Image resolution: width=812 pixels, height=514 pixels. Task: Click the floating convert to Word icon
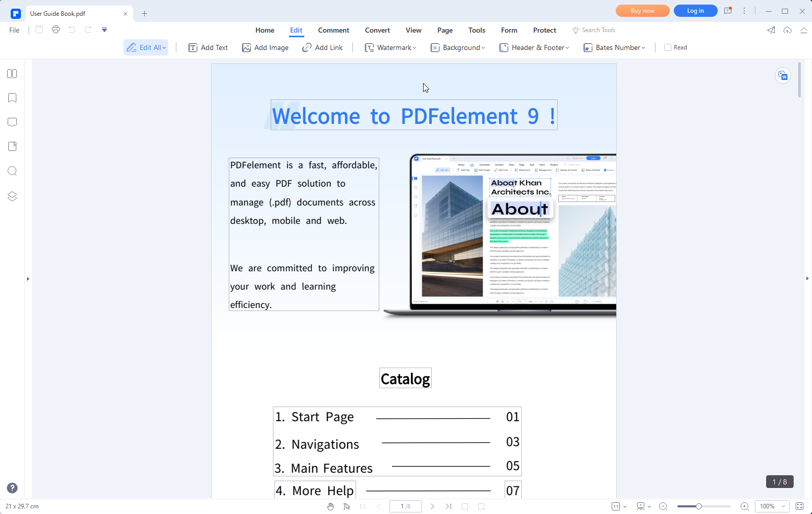(x=783, y=76)
